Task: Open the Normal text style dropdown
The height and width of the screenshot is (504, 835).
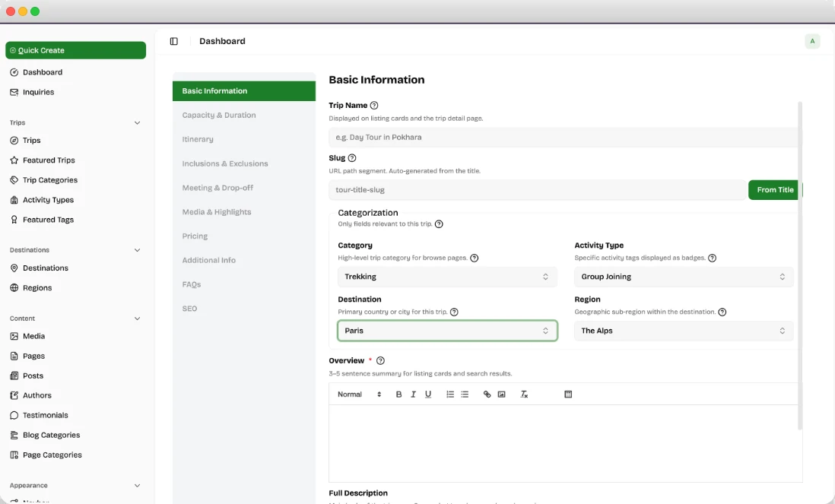Action: click(x=360, y=395)
